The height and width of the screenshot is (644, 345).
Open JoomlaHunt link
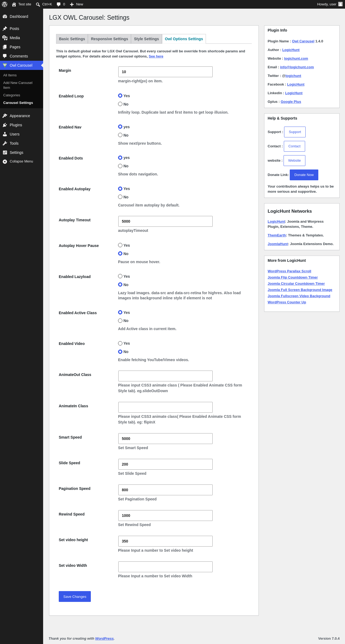(x=278, y=244)
